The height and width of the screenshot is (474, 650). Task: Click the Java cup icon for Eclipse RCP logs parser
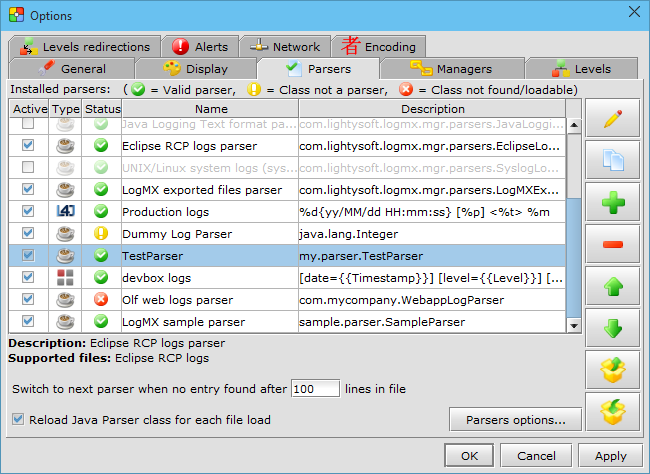(x=65, y=146)
